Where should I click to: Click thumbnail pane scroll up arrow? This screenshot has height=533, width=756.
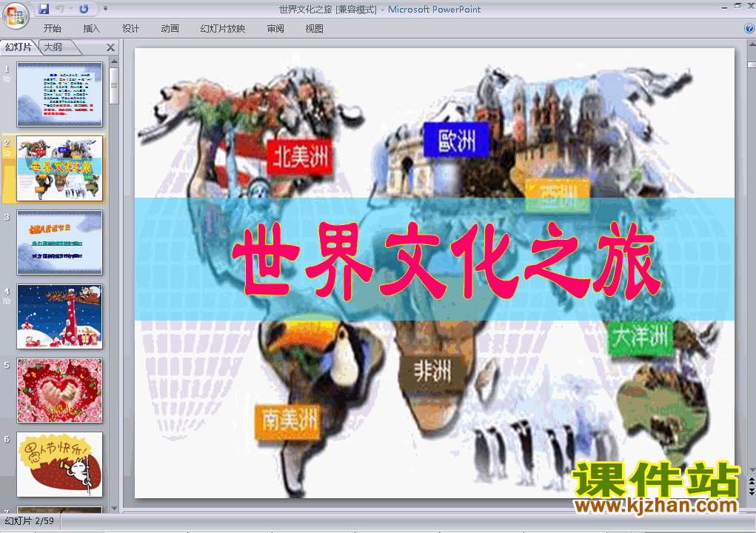[114, 61]
